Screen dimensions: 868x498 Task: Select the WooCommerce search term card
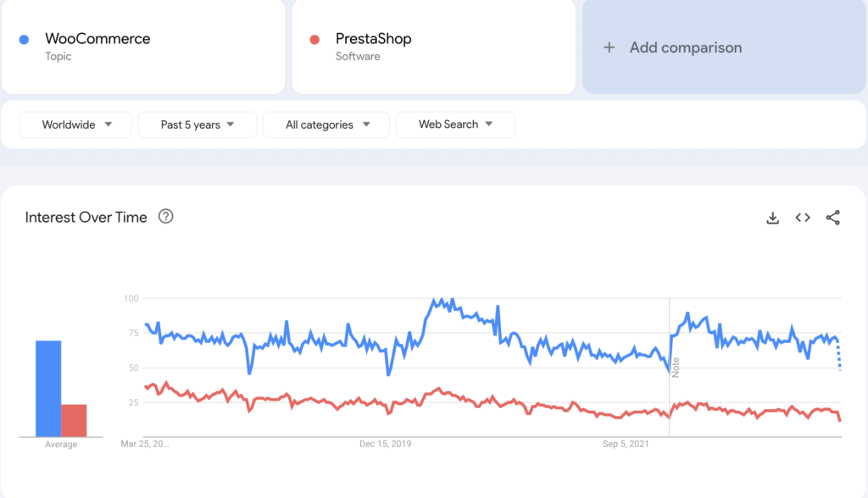click(x=142, y=47)
